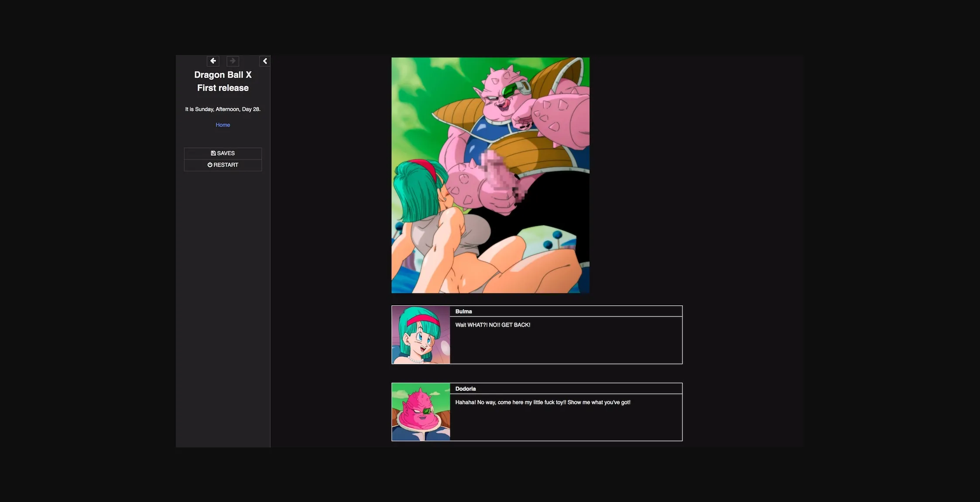Image resolution: width=980 pixels, height=502 pixels.
Task: Click the main scene illustration
Action: tap(490, 175)
